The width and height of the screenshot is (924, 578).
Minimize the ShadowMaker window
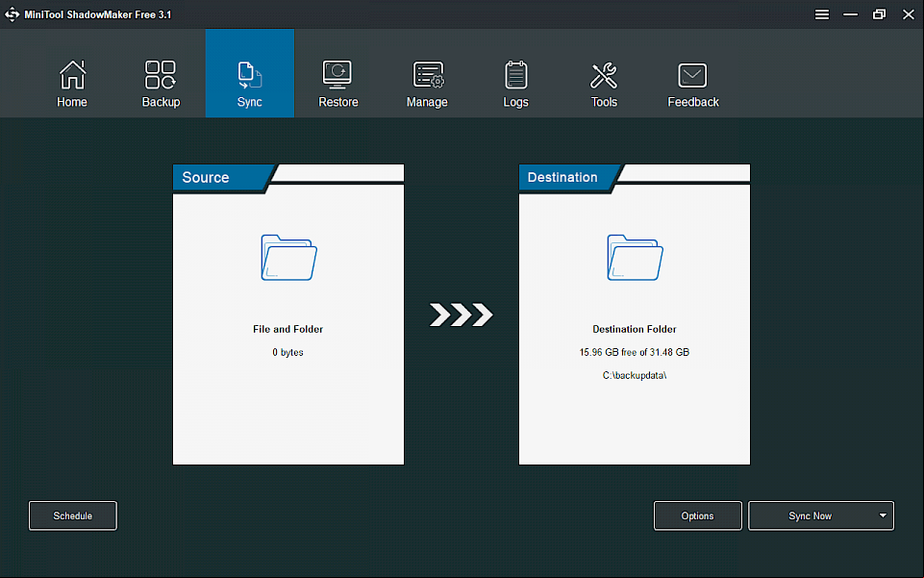(850, 14)
